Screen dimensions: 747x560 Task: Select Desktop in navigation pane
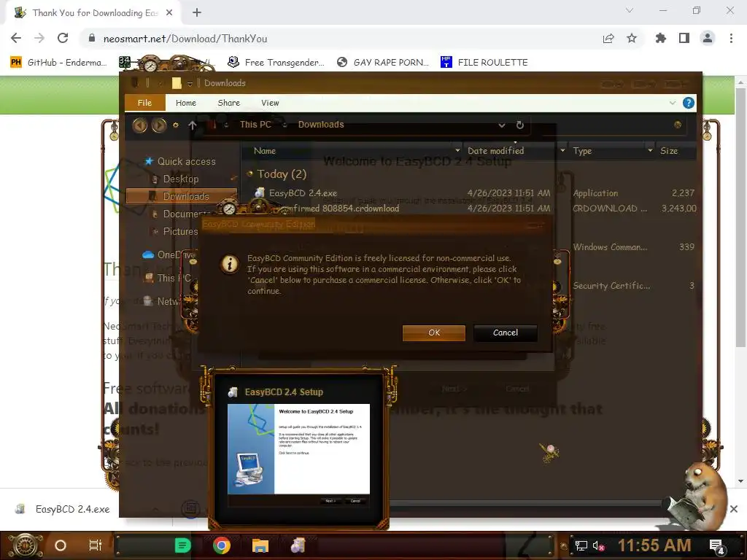click(181, 179)
